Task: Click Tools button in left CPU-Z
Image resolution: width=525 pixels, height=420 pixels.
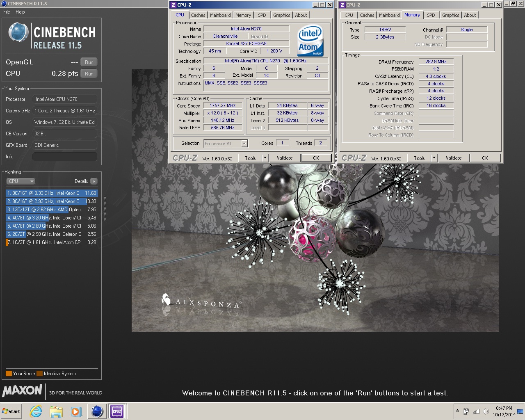Action: [250, 158]
